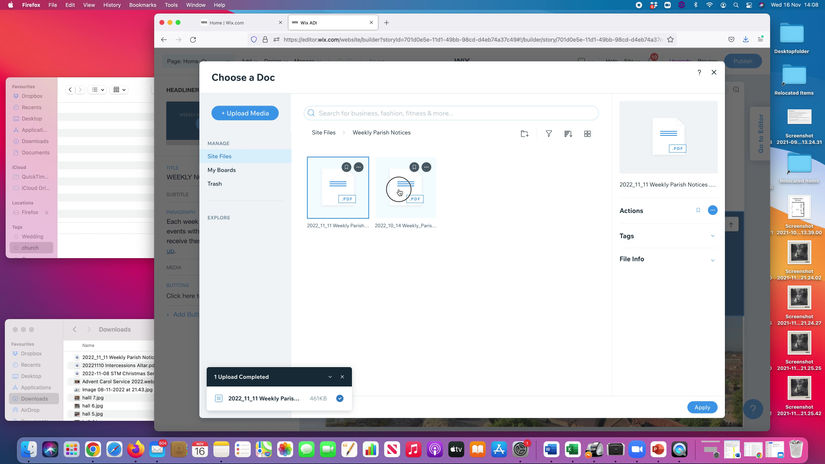825x464 pixels.
Task: Open help question mark in dialog
Action: (699, 73)
